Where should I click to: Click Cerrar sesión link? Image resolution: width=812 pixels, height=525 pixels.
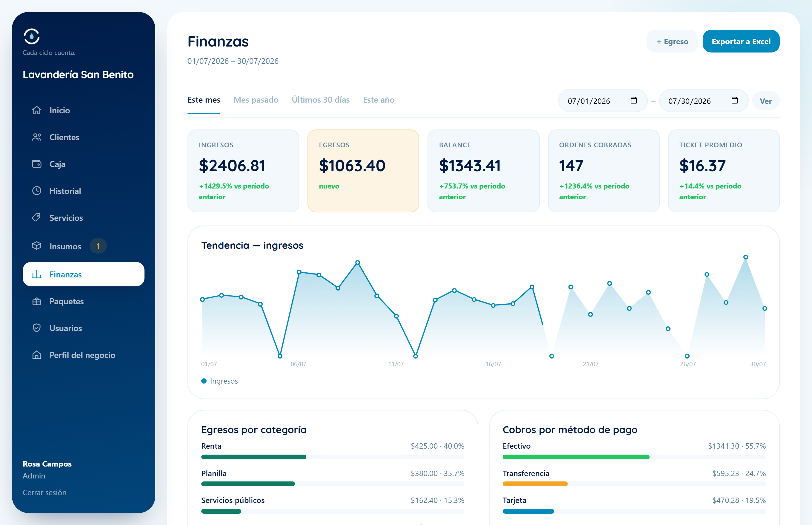44,492
